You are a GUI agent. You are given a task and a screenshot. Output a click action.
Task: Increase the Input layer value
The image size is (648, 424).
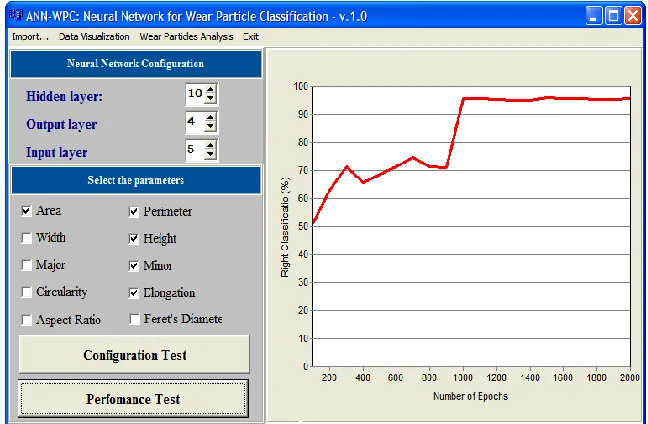tap(210, 145)
